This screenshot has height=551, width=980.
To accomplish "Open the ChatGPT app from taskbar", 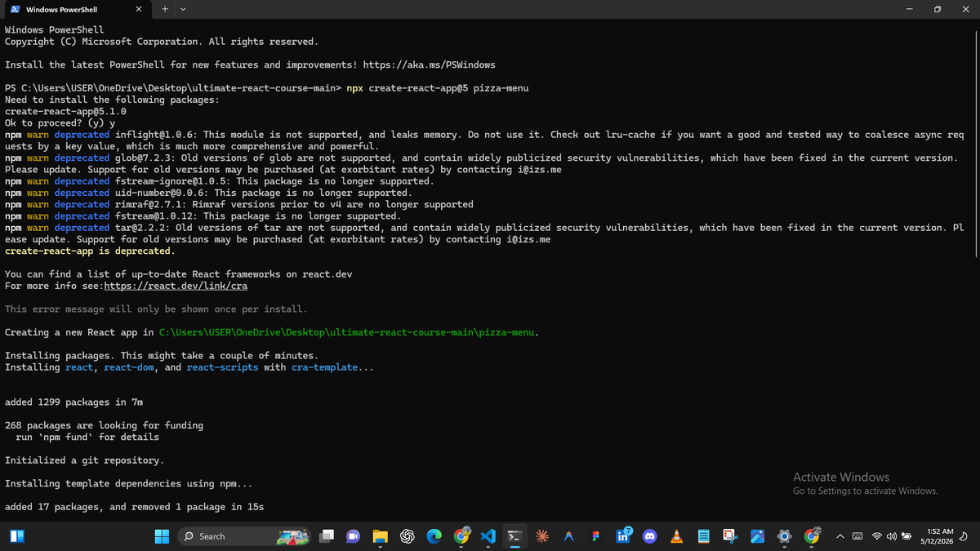I will 408,536.
